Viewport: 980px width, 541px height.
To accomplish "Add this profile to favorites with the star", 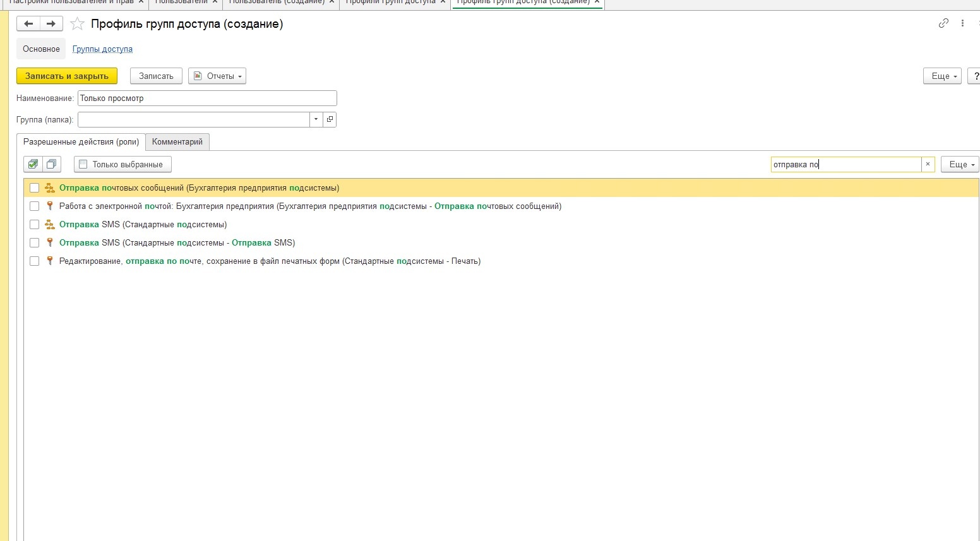I will pos(77,24).
